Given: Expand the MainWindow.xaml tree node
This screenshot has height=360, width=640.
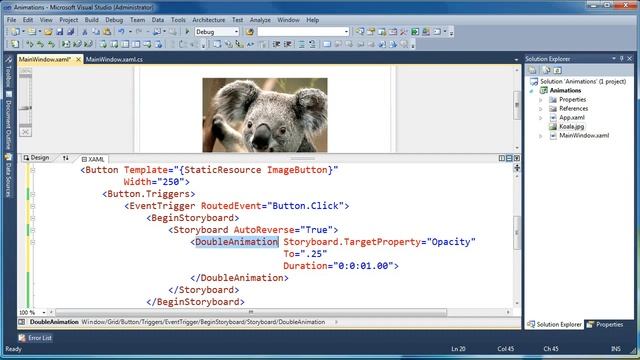Looking at the screenshot, I should (541, 136).
